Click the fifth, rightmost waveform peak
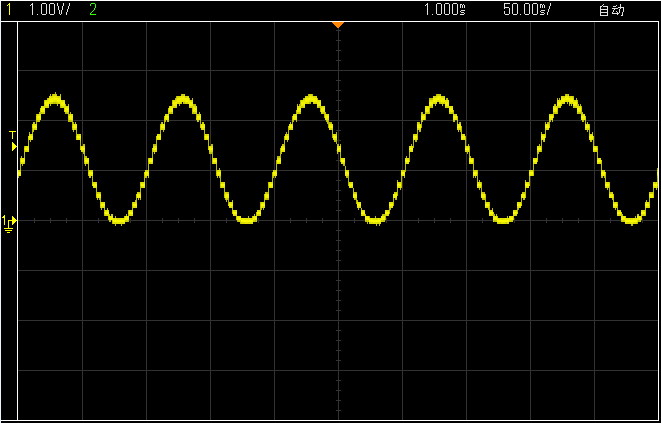 [x=567, y=98]
